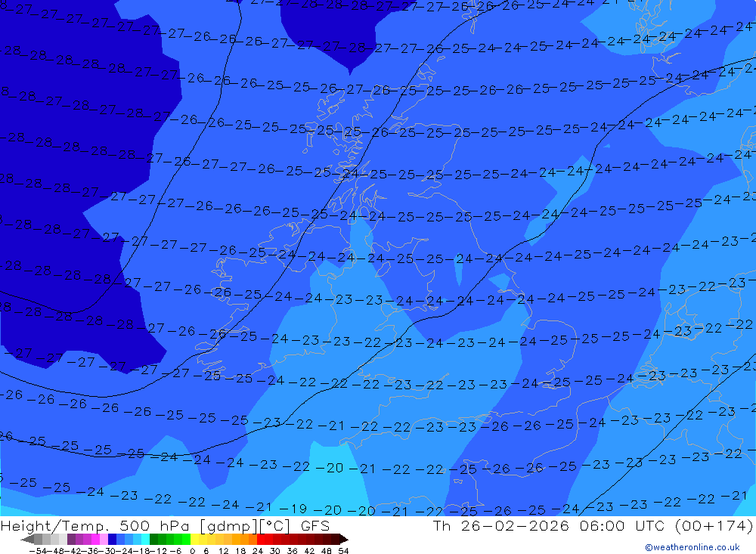
Task: Click the '-6' legend scale label
Action: point(176,551)
